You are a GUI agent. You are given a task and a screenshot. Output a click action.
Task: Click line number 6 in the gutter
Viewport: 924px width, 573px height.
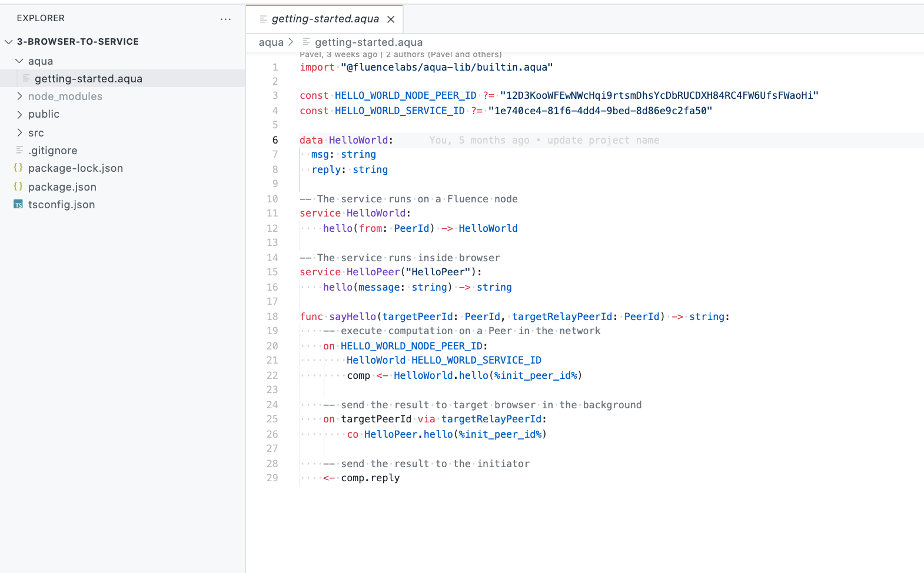[275, 140]
